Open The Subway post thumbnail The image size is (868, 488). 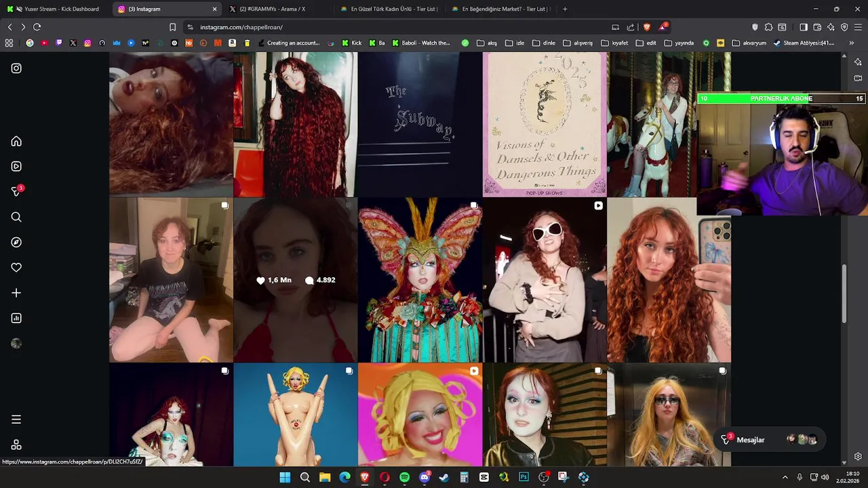pos(420,125)
